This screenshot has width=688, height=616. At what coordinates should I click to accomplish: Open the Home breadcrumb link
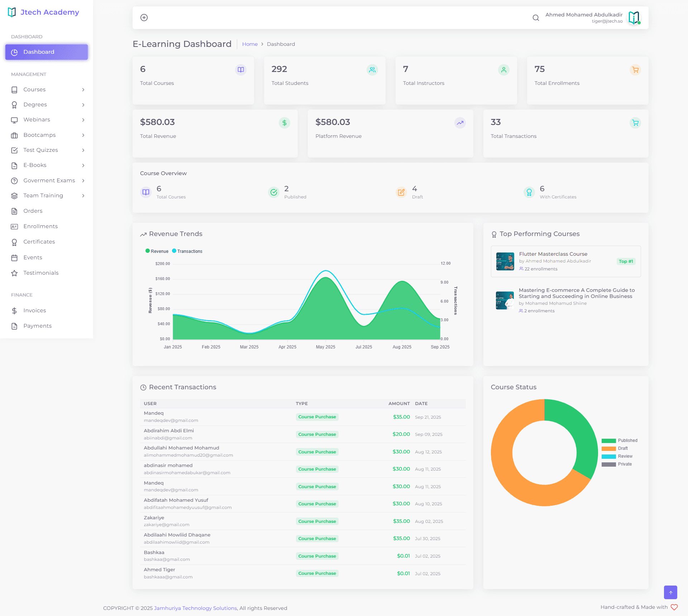[x=250, y=44]
